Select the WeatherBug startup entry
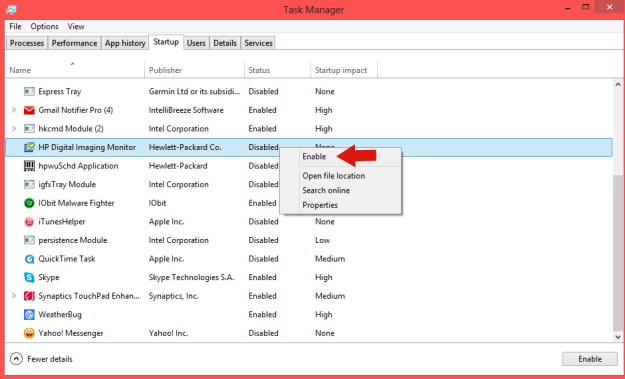This screenshot has width=625, height=379. (x=309, y=314)
